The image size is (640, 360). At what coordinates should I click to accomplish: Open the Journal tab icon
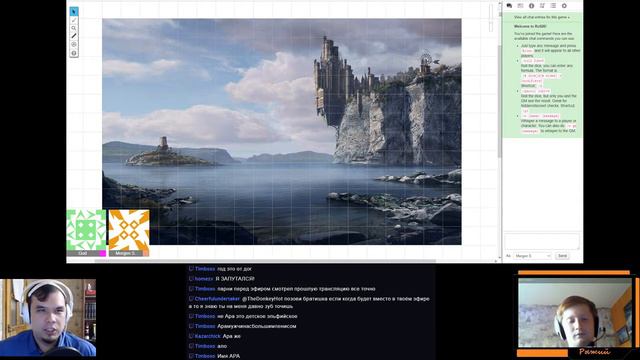click(x=520, y=6)
